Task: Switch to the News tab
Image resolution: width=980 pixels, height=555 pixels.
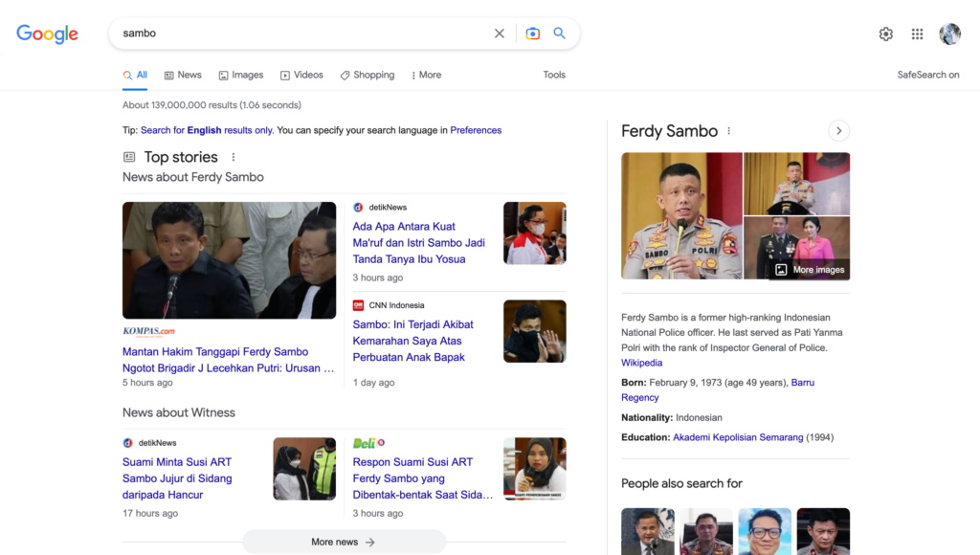Action: (x=183, y=75)
